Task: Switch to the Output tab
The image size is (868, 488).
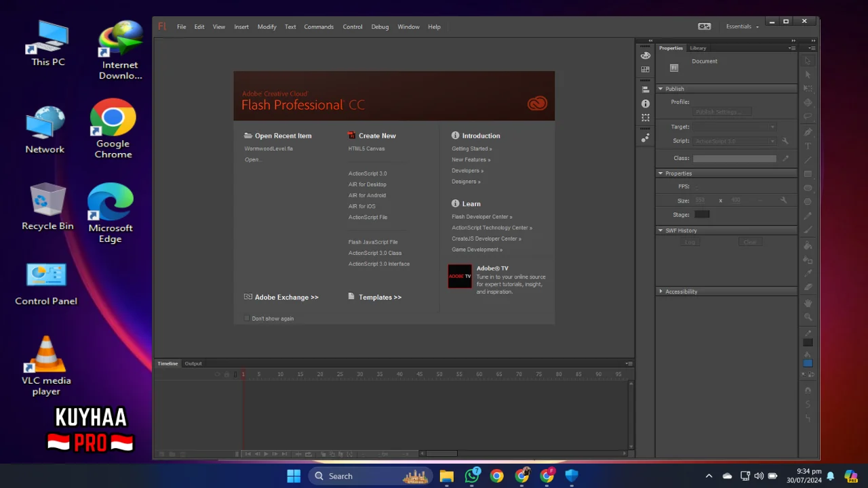Action: [x=193, y=363]
